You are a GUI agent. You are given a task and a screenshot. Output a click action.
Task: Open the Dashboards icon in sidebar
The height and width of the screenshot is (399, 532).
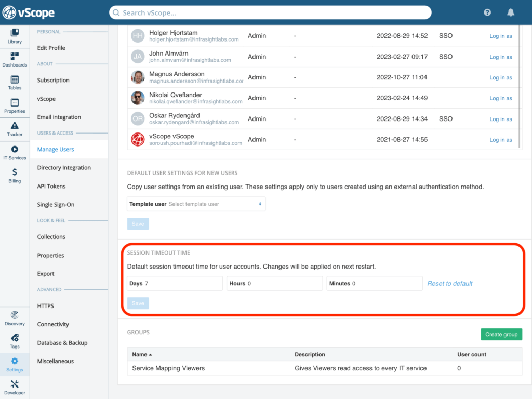click(15, 56)
